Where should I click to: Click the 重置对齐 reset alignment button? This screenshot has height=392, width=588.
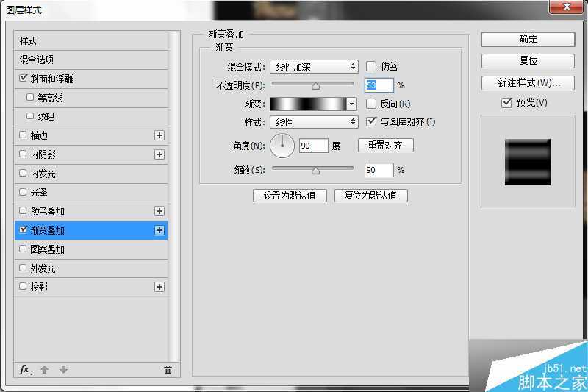[x=385, y=146]
